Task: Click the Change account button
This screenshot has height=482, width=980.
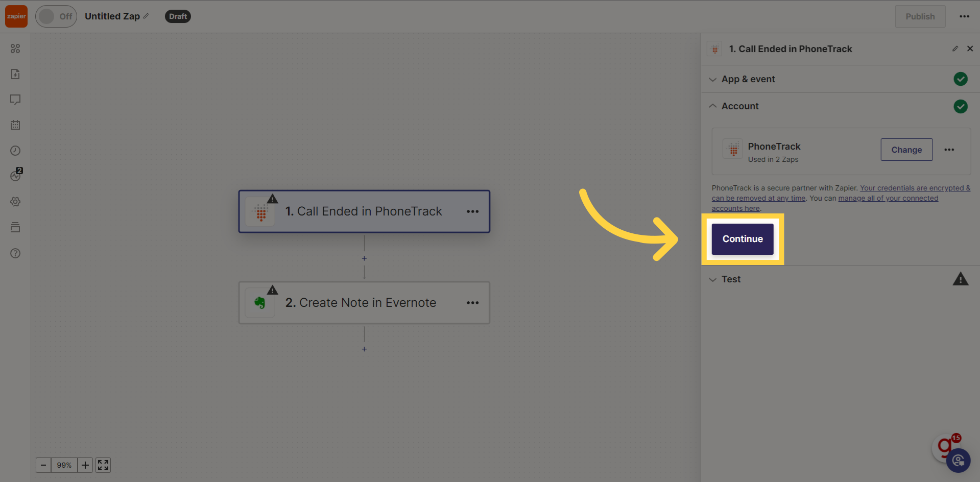Action: (906, 150)
